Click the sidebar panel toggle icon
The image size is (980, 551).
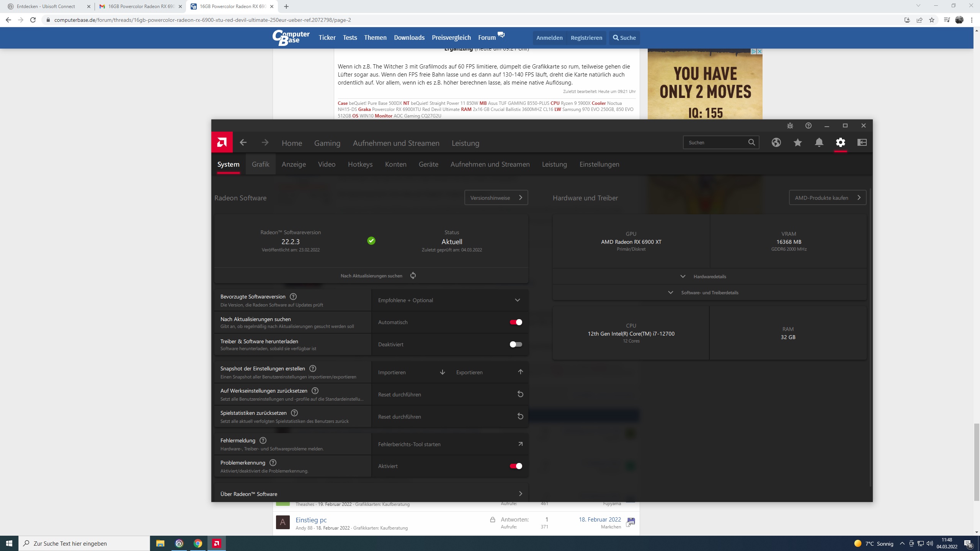point(862,143)
